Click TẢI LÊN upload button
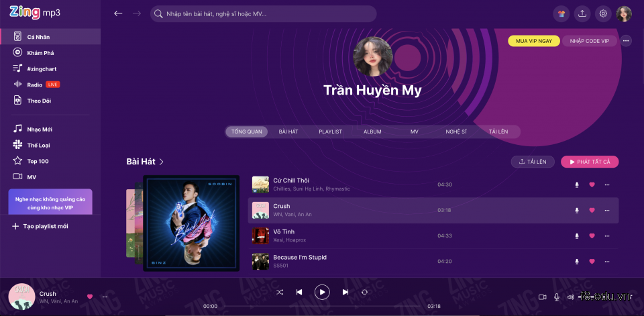This screenshot has width=644, height=316. tap(533, 162)
